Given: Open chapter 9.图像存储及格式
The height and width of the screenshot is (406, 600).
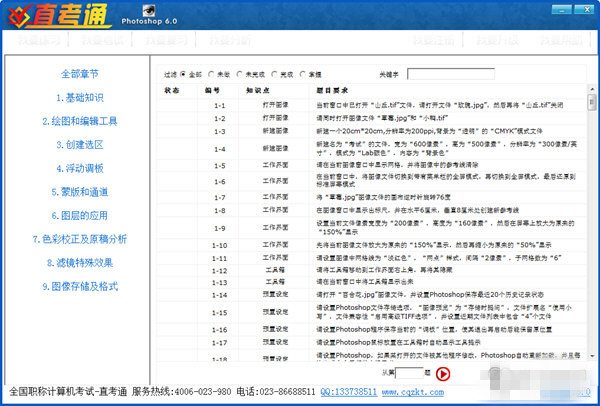Looking at the screenshot, I should tap(79, 286).
